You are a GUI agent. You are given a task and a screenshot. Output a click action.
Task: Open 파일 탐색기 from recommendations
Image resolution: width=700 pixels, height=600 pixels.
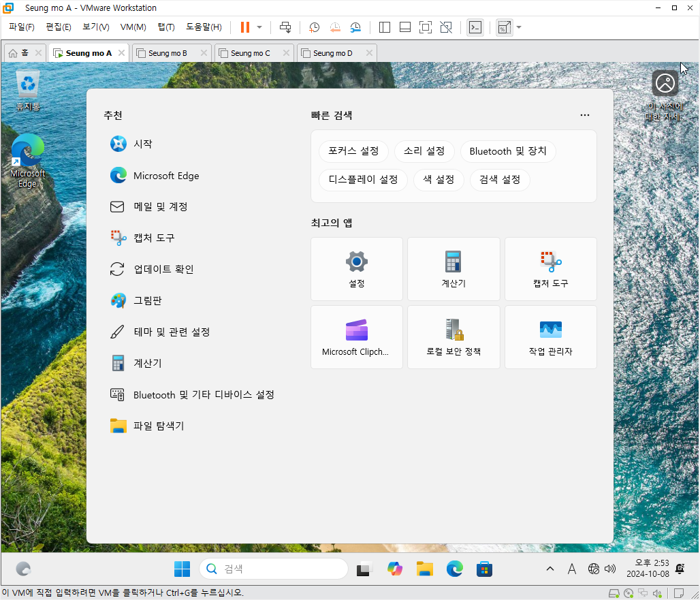147,426
